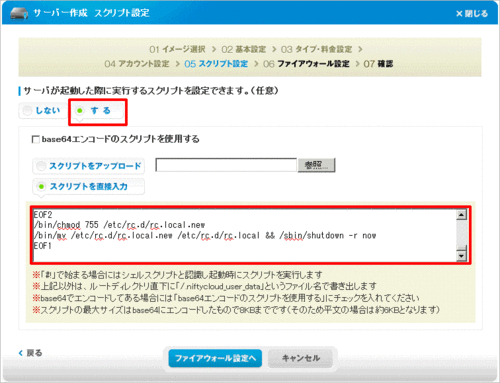Choose スクリプトをアップロード radio option

(89, 166)
